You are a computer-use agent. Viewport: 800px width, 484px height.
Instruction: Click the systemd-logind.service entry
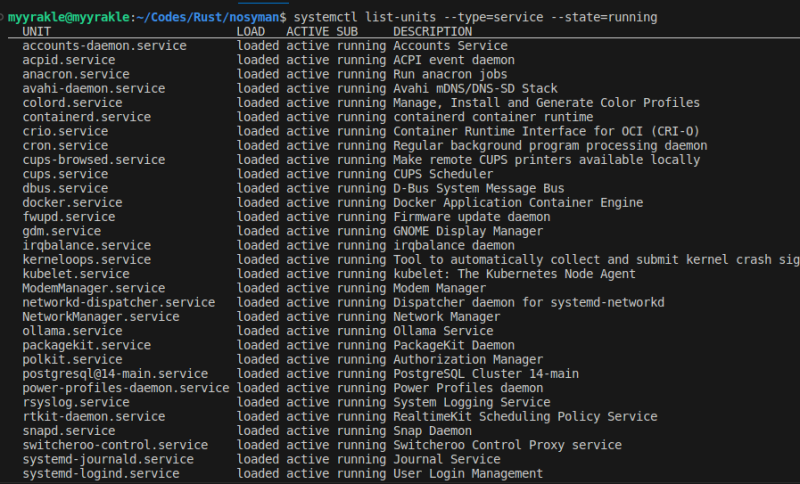[101, 474]
